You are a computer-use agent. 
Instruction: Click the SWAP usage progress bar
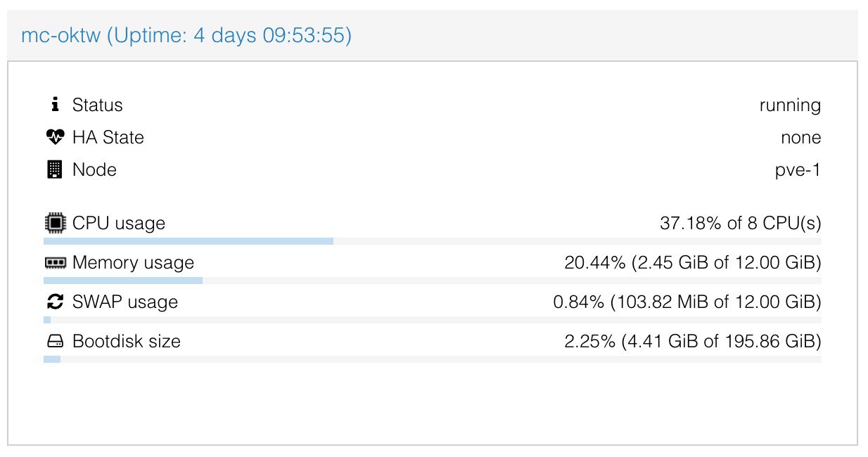click(x=433, y=320)
